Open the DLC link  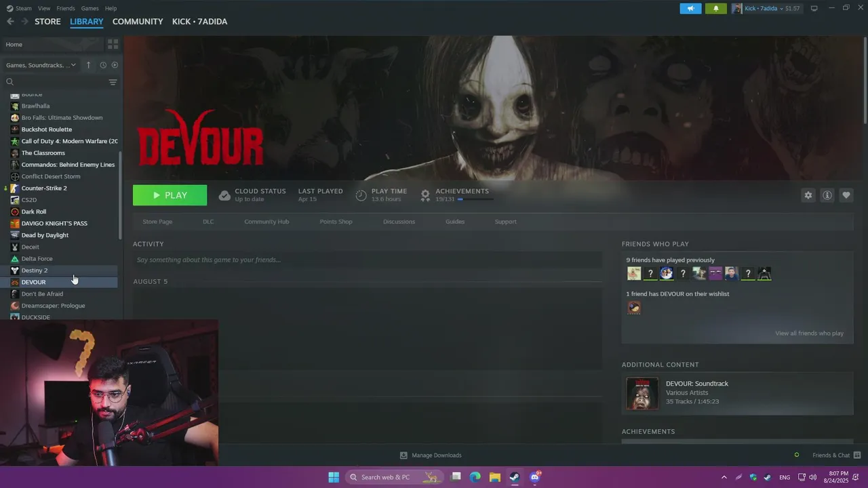point(208,222)
